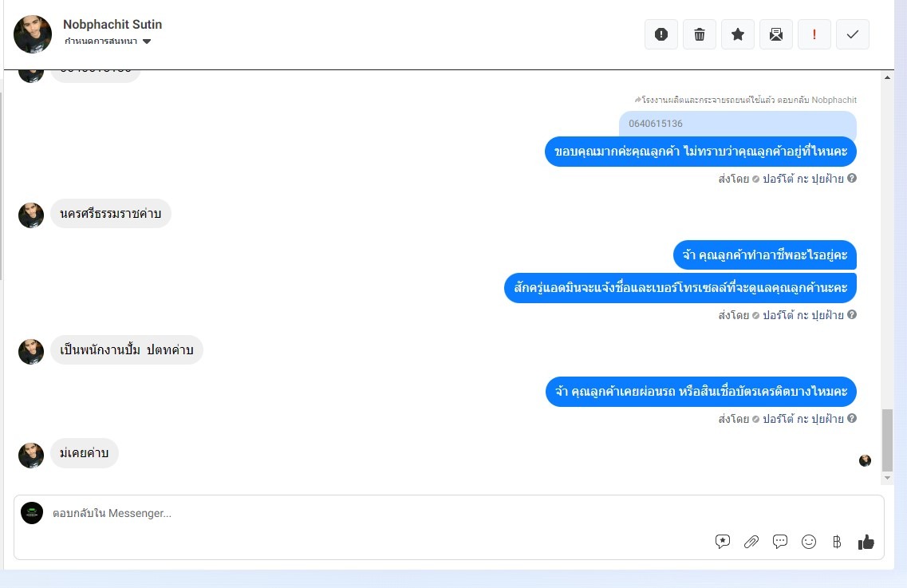Mark conversation unread with envelope icon

(775, 35)
